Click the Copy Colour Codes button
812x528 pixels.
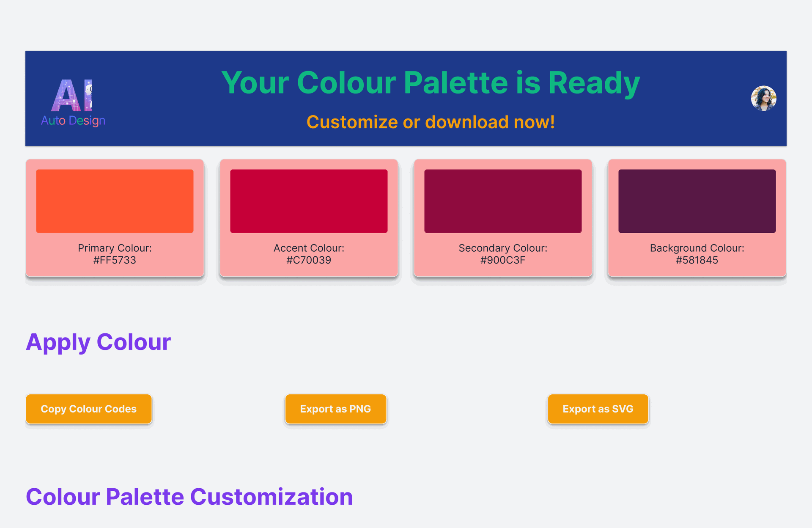click(x=89, y=409)
